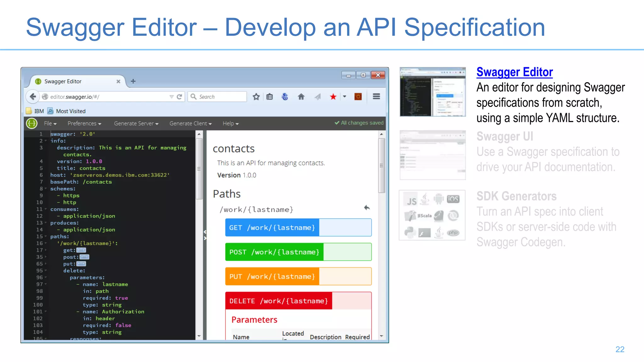The height and width of the screenshot is (362, 644).
Task: Expand folded put: block on line 65
Action: point(81,264)
